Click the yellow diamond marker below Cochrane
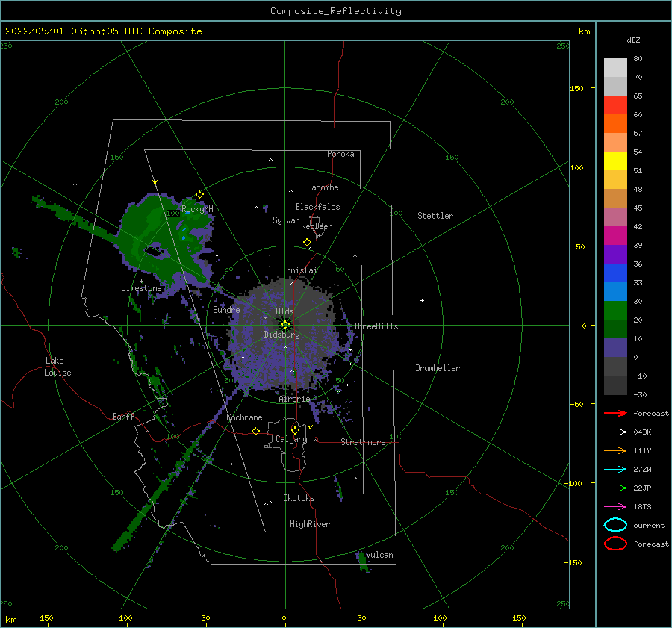 256,432
